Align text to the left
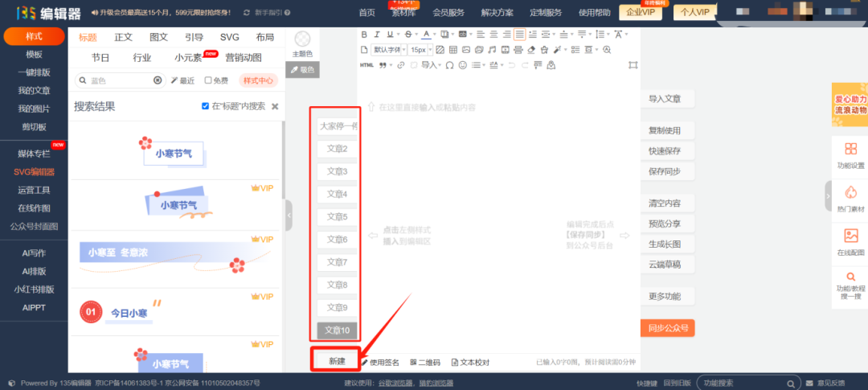The image size is (868, 390). [x=481, y=35]
